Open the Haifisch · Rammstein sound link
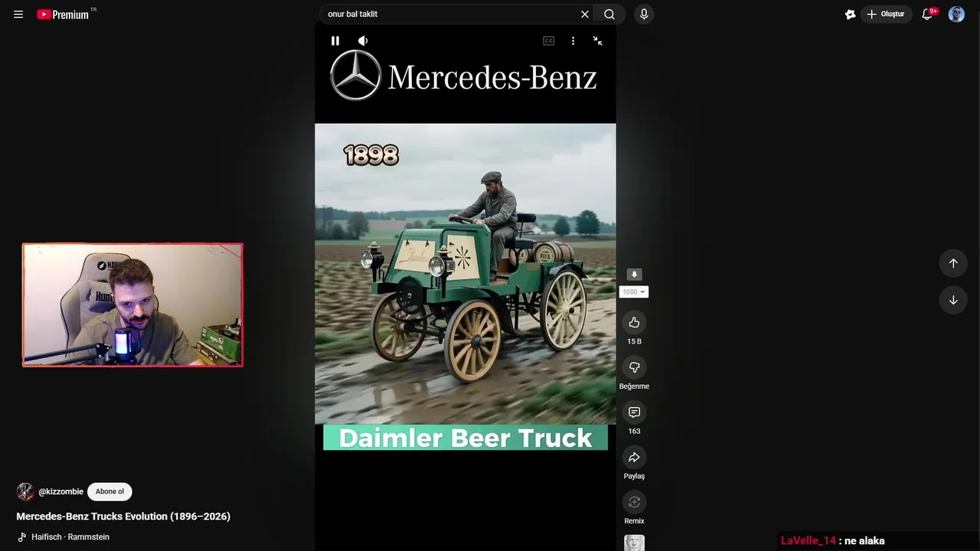Screen dimensions: 980x551 pyautogui.click(x=70, y=537)
